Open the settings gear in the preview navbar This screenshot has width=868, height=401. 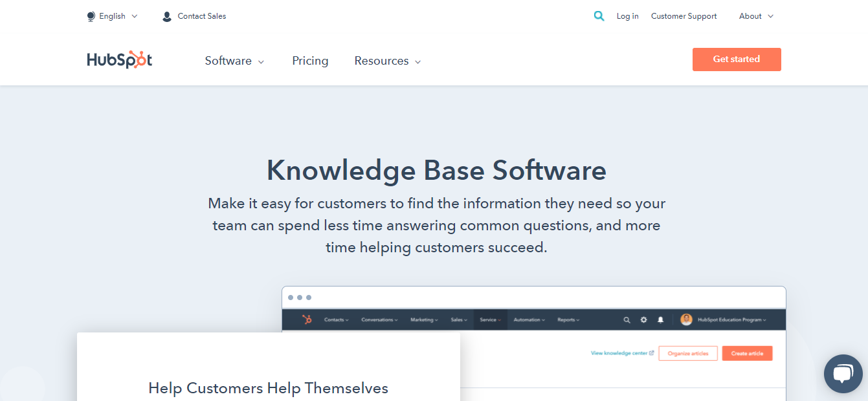[643, 320]
